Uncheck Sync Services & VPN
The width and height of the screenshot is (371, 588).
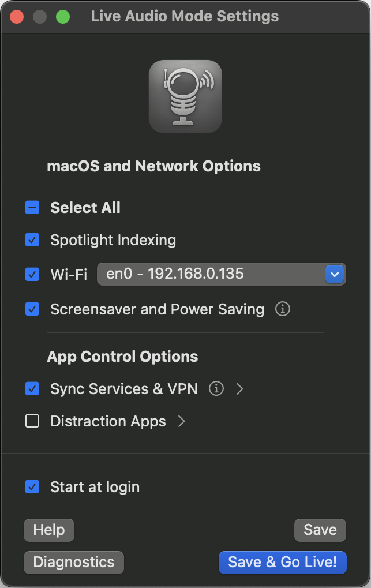click(32, 389)
